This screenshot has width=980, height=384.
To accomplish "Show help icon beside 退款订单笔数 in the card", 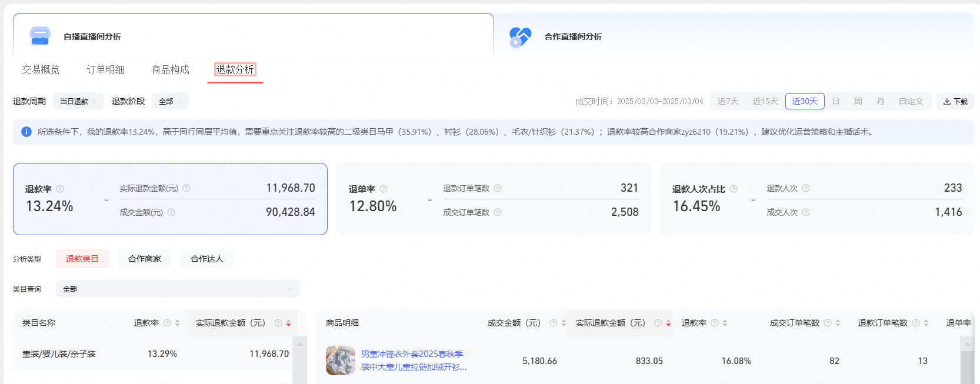I will tap(498, 188).
